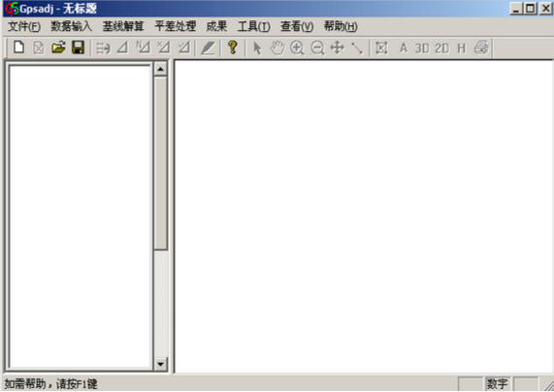Click the 如需帮助，请按F1键 status text

(50, 383)
